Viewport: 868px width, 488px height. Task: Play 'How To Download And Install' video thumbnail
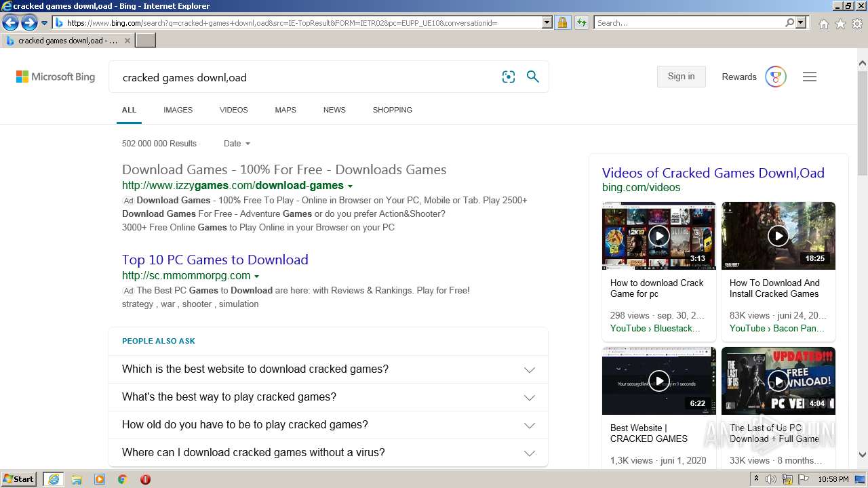click(778, 236)
